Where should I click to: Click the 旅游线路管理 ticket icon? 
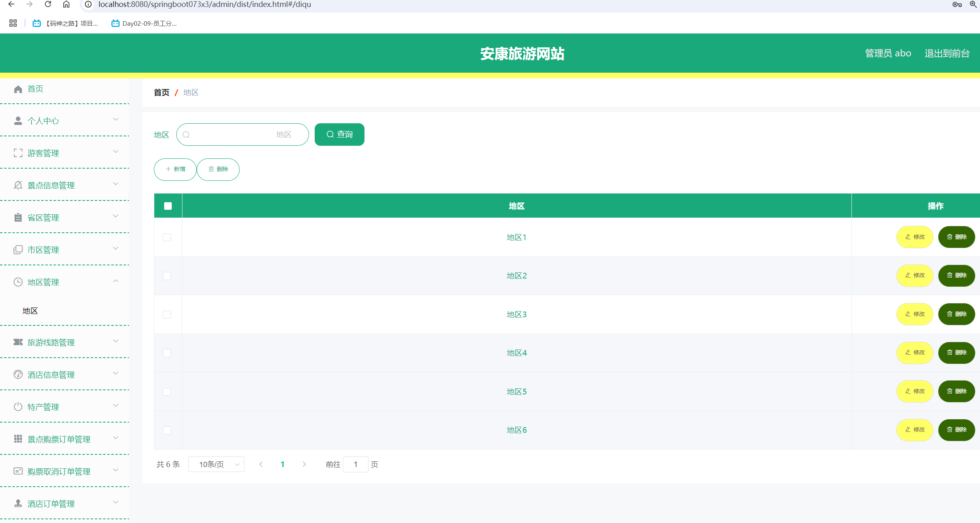[18, 342]
